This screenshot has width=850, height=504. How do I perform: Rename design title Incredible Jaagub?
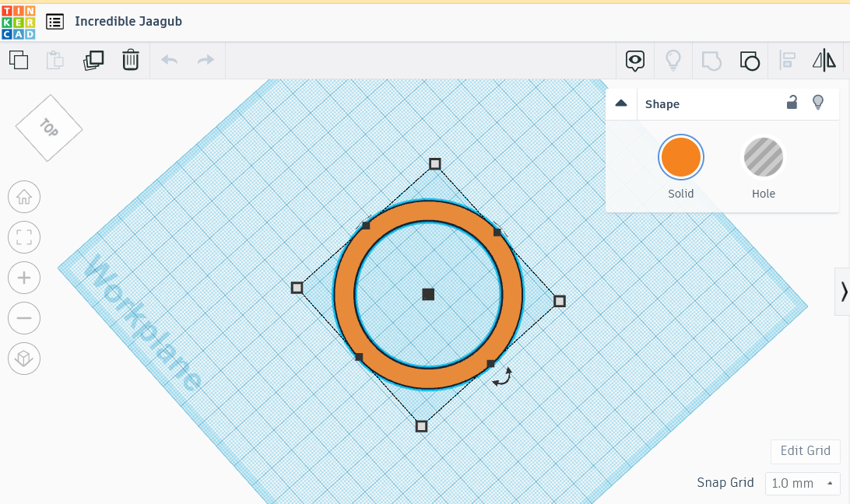[x=128, y=21]
